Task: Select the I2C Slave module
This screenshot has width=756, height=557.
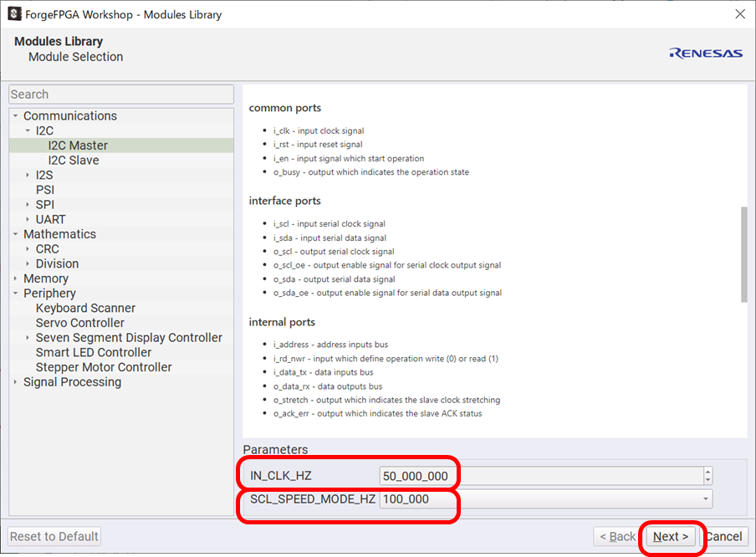Action: 73,161
